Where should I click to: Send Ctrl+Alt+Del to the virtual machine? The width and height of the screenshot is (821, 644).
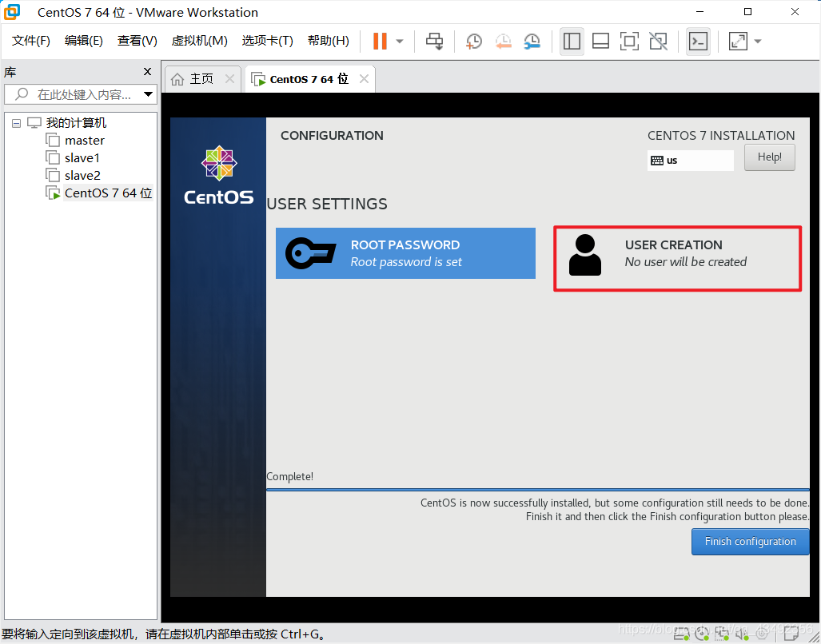pyautogui.click(x=434, y=41)
